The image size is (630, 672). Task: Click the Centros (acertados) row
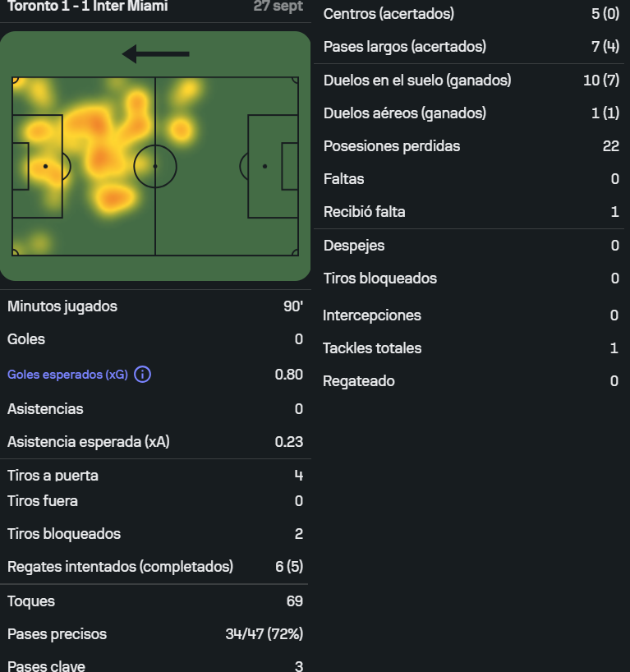click(471, 14)
